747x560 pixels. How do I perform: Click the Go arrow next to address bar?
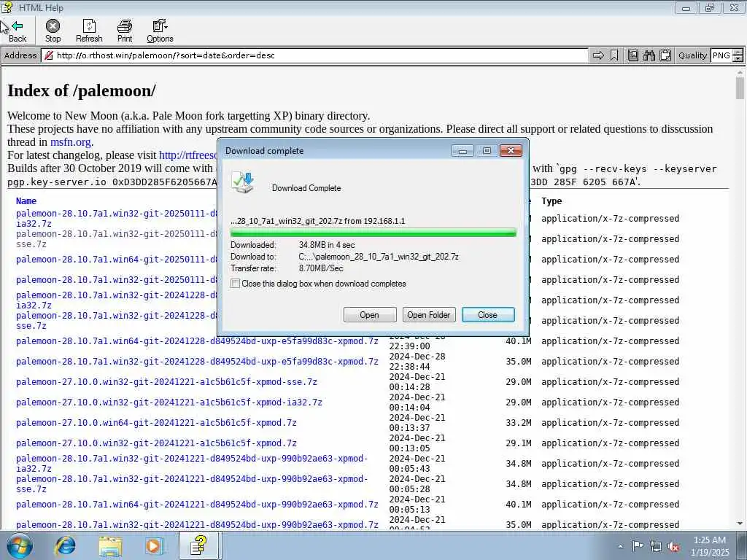(598, 55)
